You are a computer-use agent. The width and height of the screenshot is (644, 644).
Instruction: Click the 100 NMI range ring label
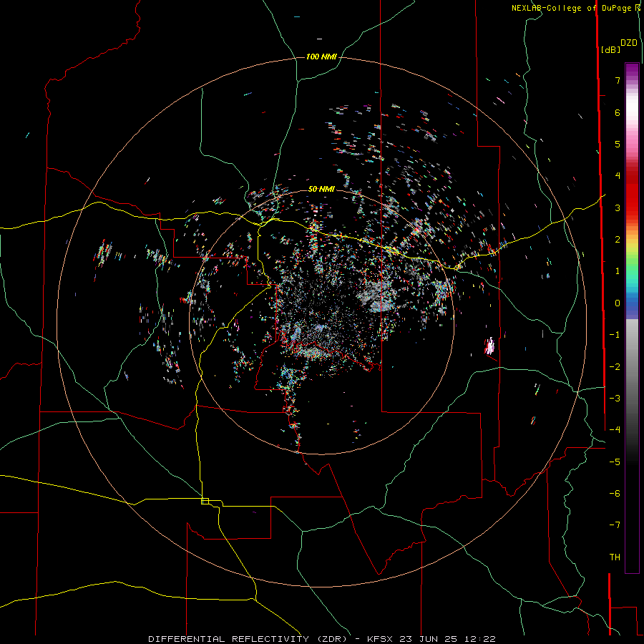coord(321,57)
